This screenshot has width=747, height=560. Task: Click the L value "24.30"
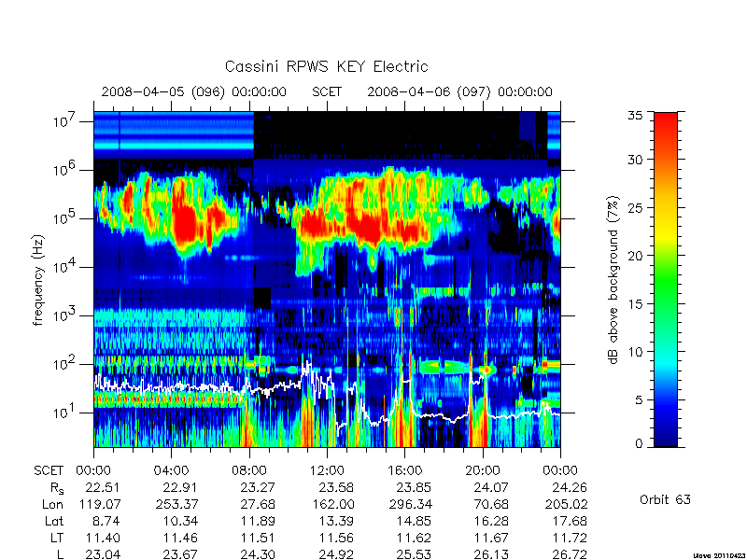[x=258, y=554]
